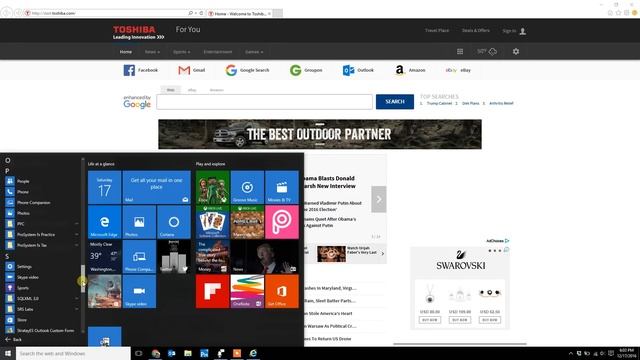Screen dimensions: 640x360
Task: Open File Explorer on the taskbar
Action: click(x=188, y=353)
